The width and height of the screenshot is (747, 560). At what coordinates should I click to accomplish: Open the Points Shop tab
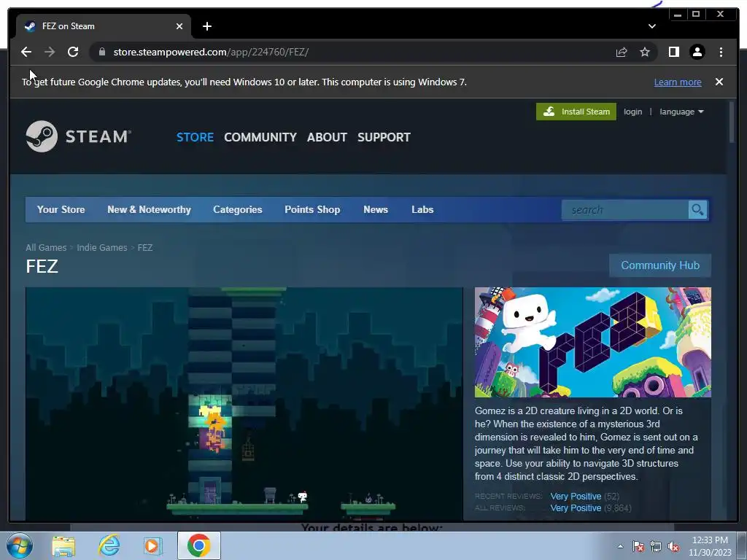click(x=312, y=209)
